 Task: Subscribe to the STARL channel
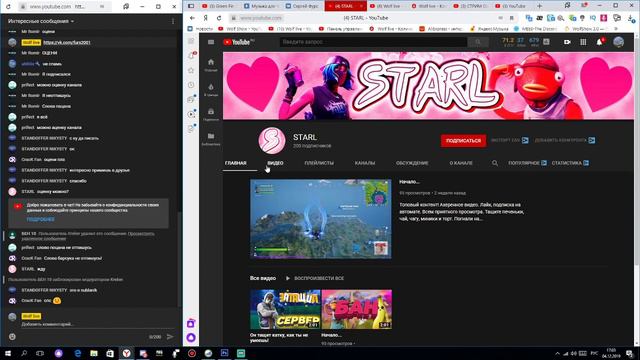pos(463,140)
